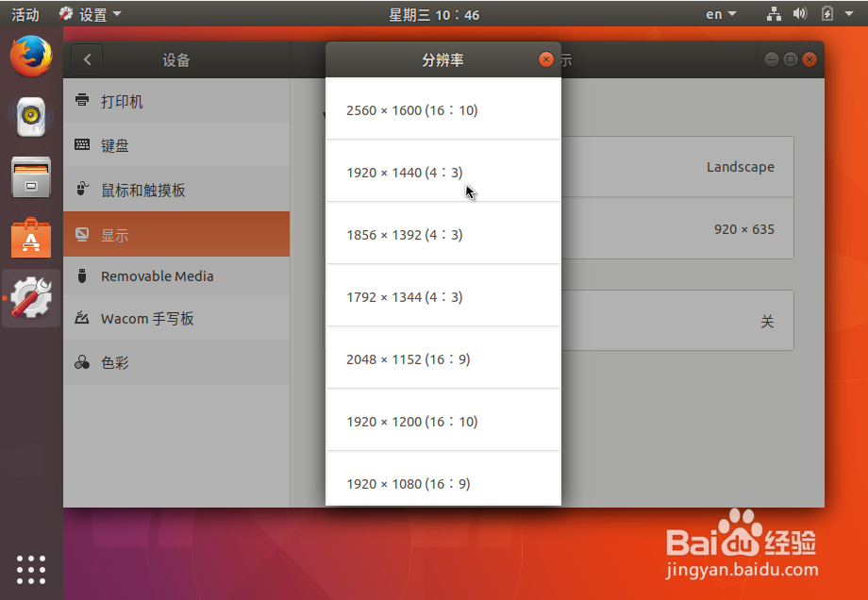The height and width of the screenshot is (600, 868).
Task: Launch Firefox from the dock
Action: 30,57
